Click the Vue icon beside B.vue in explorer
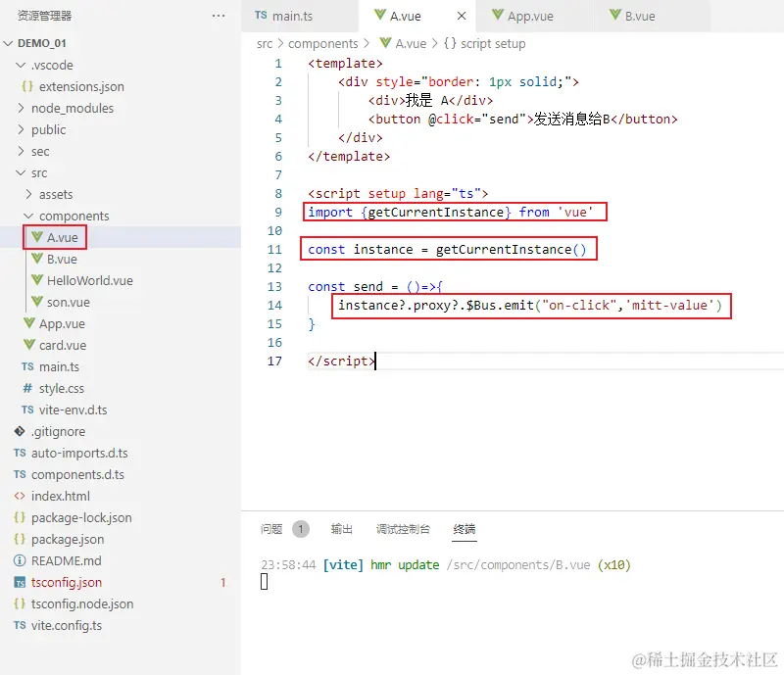The image size is (784, 675). 37,259
